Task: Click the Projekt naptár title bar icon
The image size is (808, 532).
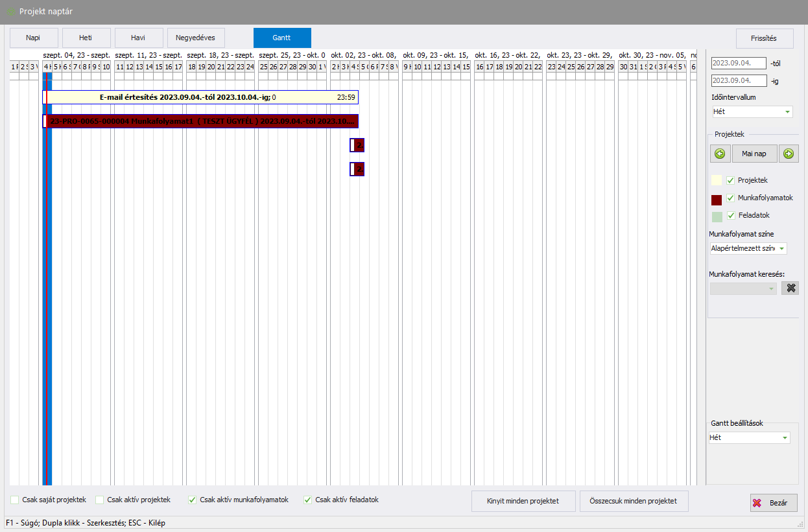Action: point(10,12)
